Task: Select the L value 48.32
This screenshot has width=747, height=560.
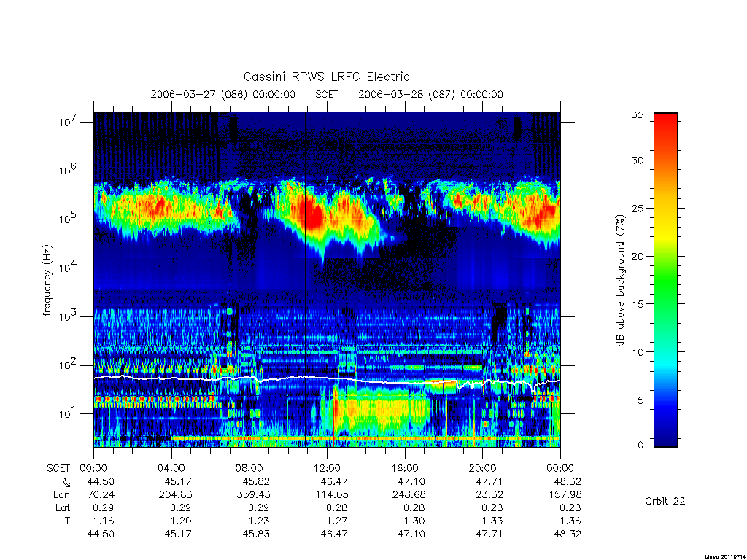Action: pos(568,534)
